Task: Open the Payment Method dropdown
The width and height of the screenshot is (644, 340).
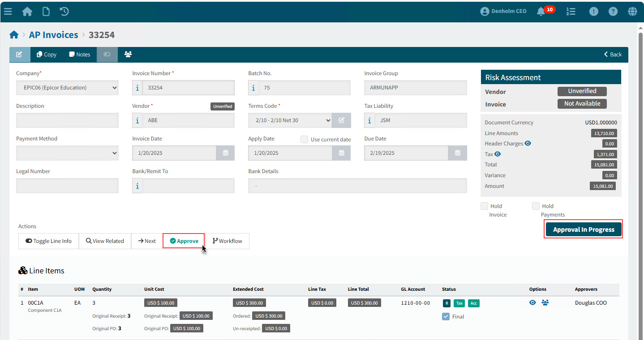Action: [x=67, y=153]
